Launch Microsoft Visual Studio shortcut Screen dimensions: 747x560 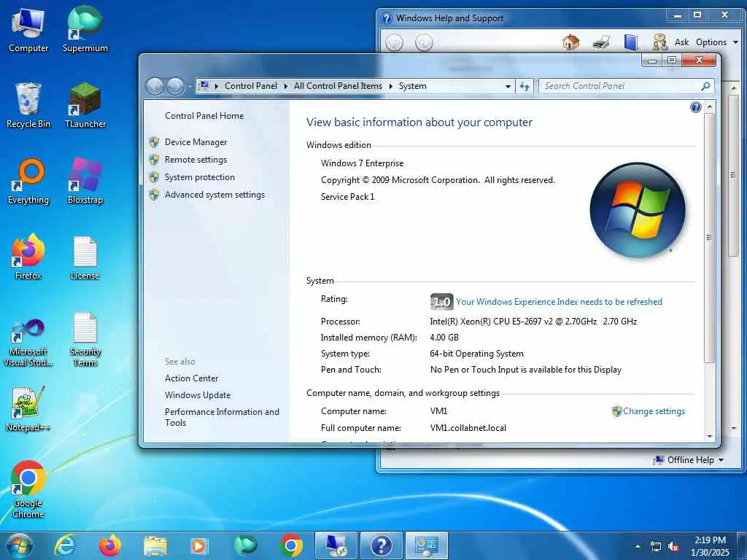pos(28,343)
